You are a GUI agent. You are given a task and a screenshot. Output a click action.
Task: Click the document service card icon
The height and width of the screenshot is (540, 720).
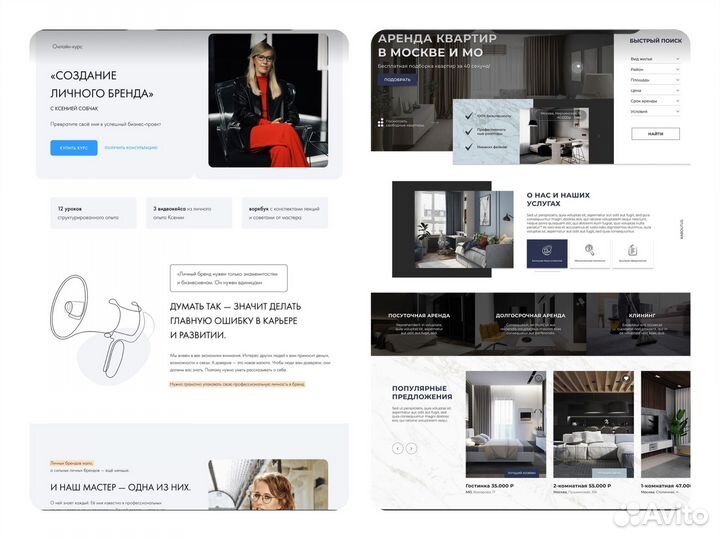pyautogui.click(x=633, y=251)
